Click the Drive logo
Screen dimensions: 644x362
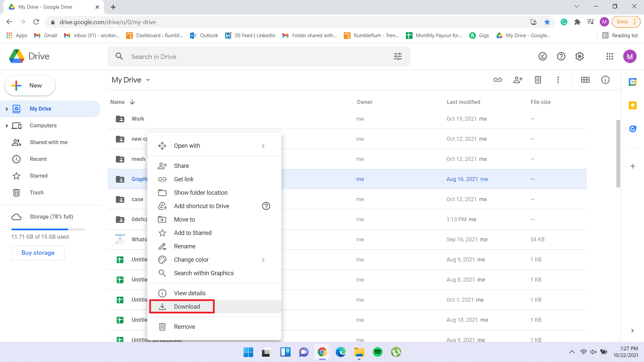[x=30, y=56]
